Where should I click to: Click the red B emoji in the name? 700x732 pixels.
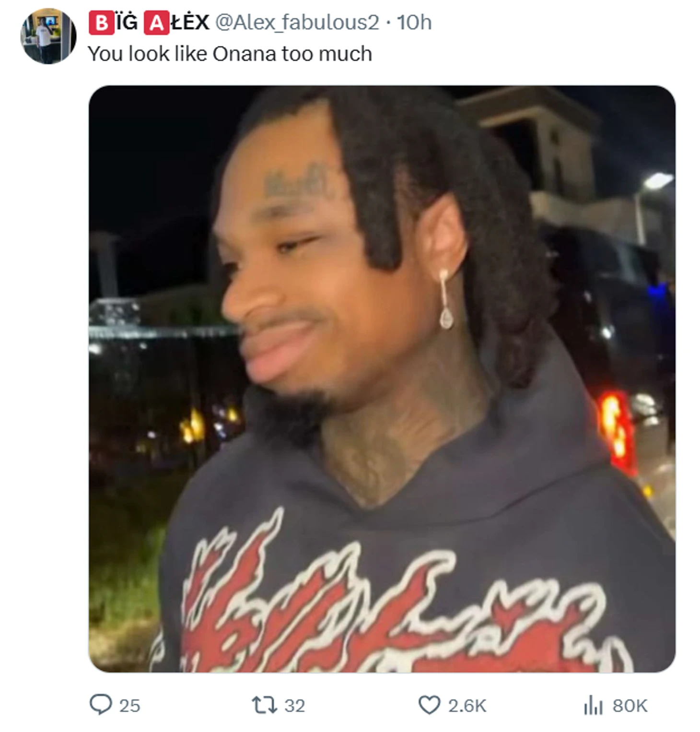point(102,23)
